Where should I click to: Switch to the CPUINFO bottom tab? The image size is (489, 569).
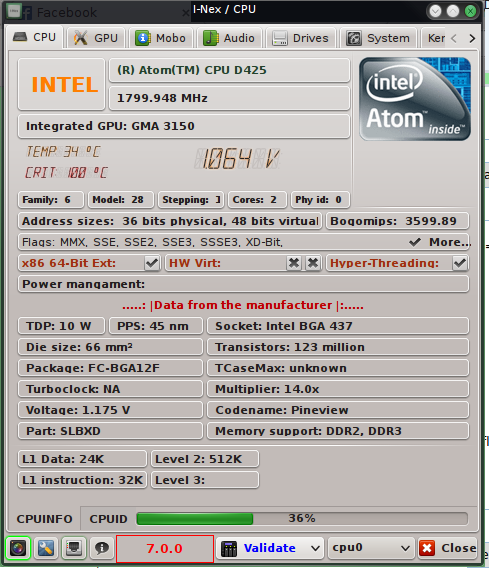(x=44, y=519)
